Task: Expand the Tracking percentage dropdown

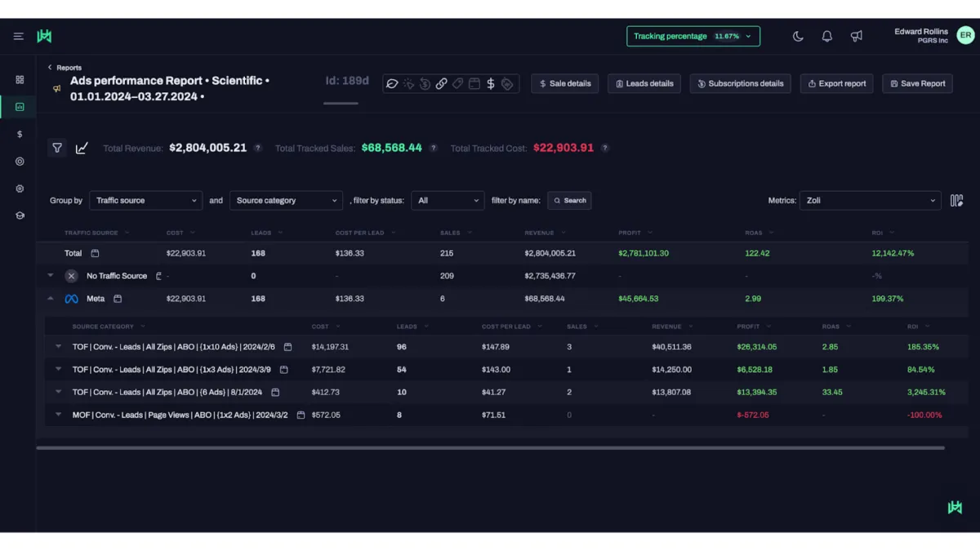Action: 693,36
